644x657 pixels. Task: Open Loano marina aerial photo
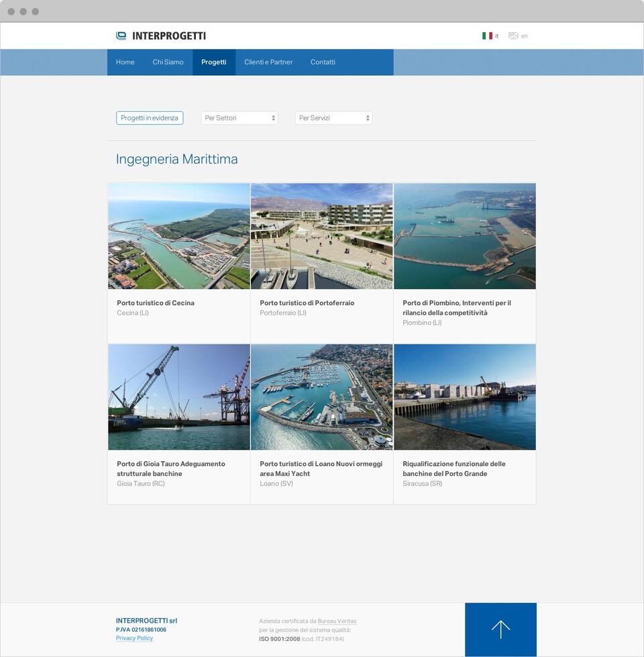(321, 397)
